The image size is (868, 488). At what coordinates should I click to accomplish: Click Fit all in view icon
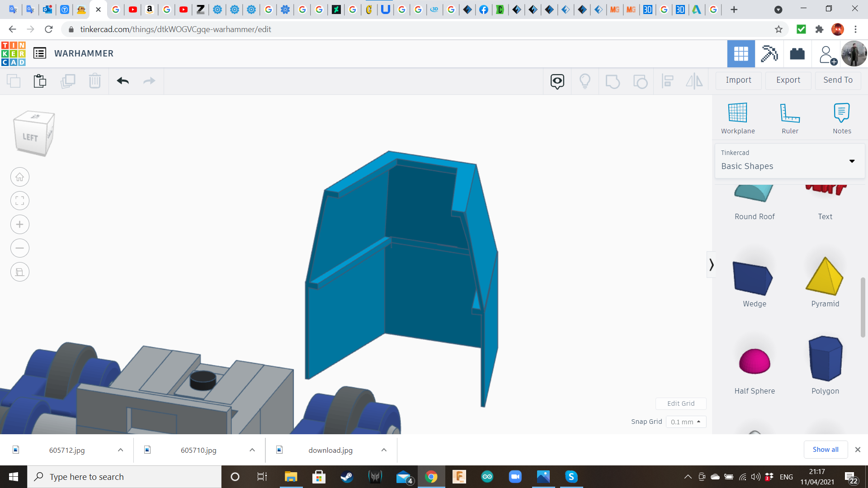pos(20,201)
